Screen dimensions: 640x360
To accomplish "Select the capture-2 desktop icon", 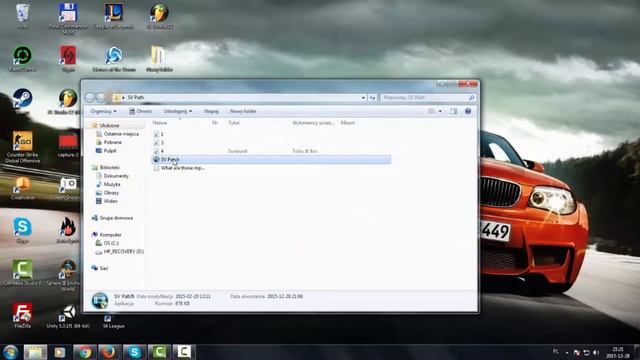I will [x=68, y=145].
